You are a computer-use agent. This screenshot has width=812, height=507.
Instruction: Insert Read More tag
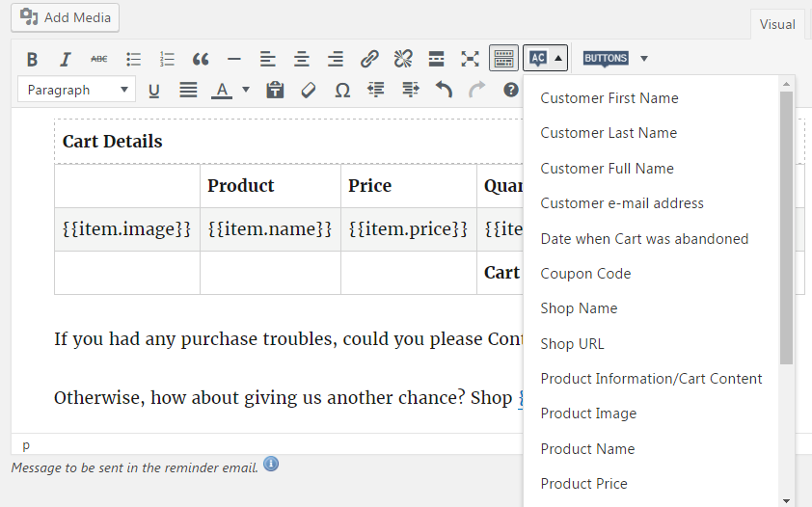pos(437,59)
